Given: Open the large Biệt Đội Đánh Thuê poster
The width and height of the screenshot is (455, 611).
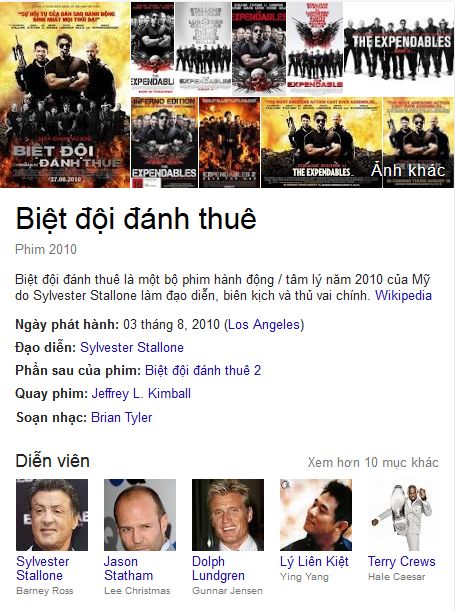Looking at the screenshot, I should tap(65, 95).
